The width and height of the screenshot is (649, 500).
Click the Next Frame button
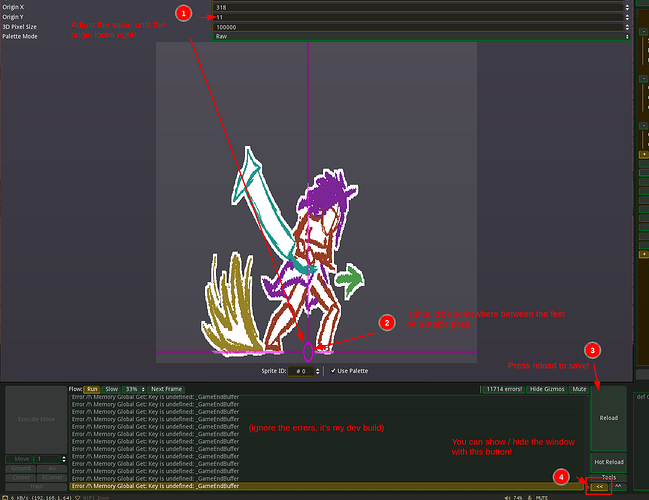(x=166, y=389)
